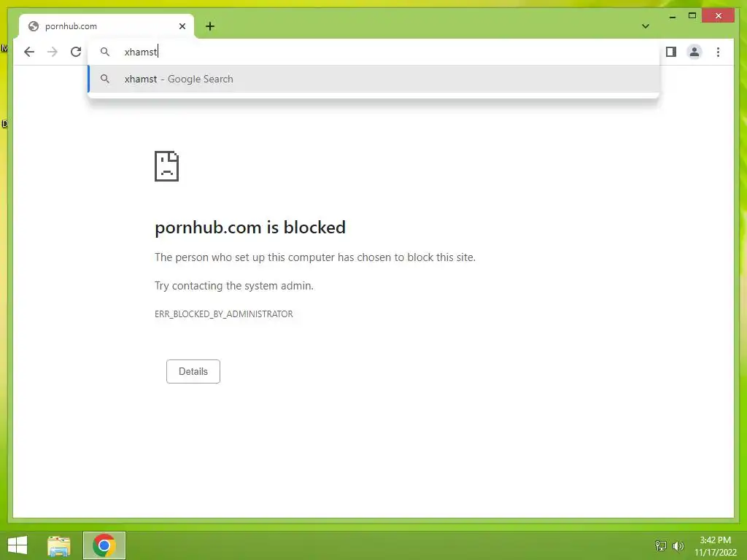Open File Explorer from the taskbar
Image resolution: width=747 pixels, height=560 pixels.
pyautogui.click(x=59, y=545)
